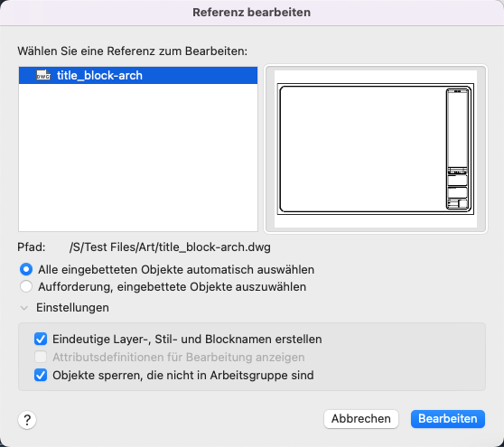Click the 'Objekte sperren' option label text
This screenshot has width=504, height=447.
click(x=183, y=376)
